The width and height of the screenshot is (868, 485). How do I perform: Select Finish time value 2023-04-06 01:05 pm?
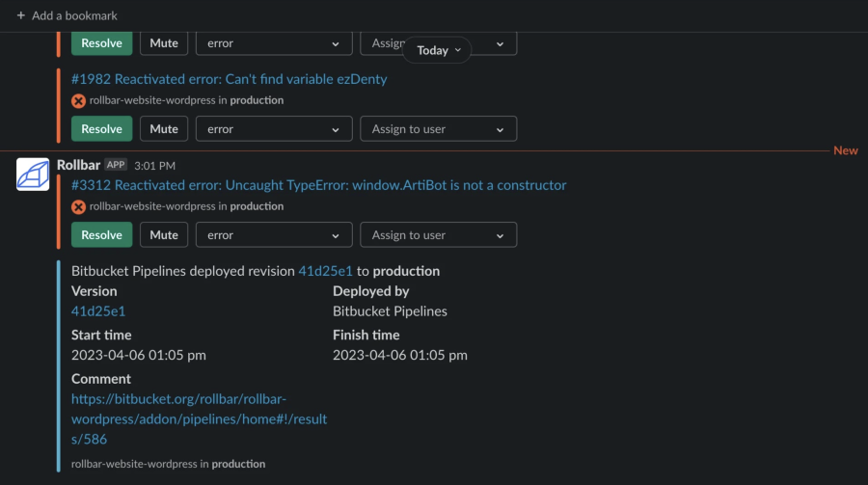[x=399, y=355]
